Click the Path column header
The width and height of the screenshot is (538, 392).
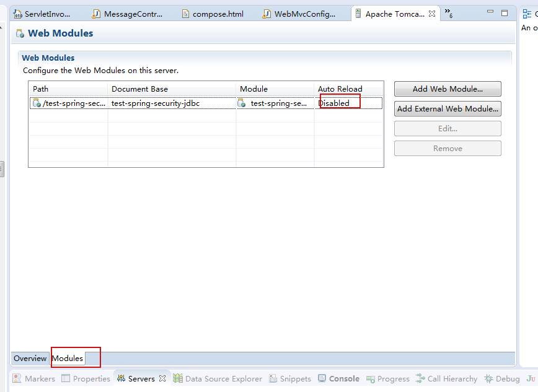[x=68, y=89]
